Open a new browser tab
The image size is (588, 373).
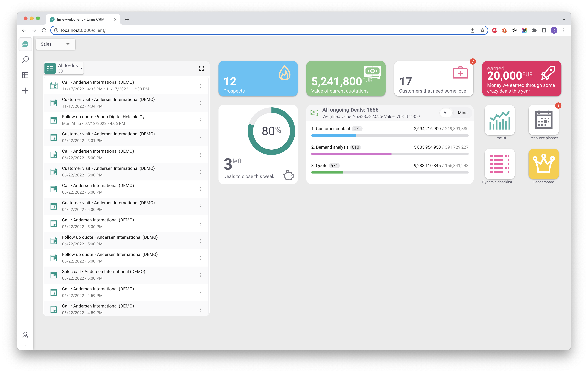pos(127,20)
